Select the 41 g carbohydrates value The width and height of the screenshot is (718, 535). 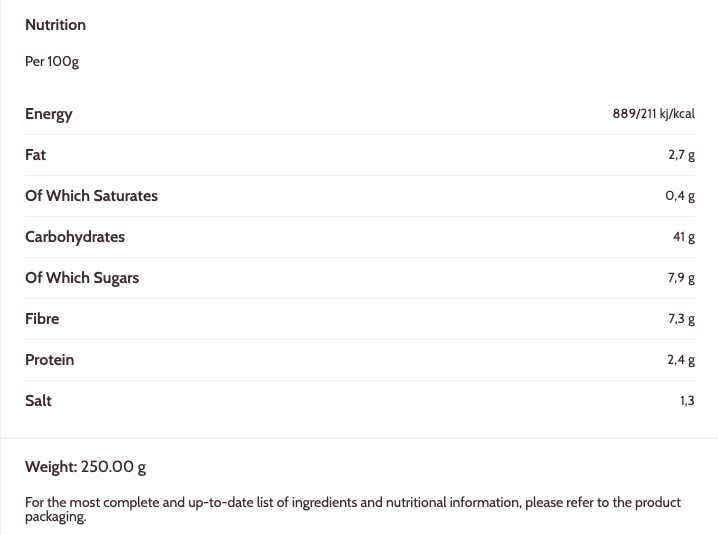tap(684, 237)
